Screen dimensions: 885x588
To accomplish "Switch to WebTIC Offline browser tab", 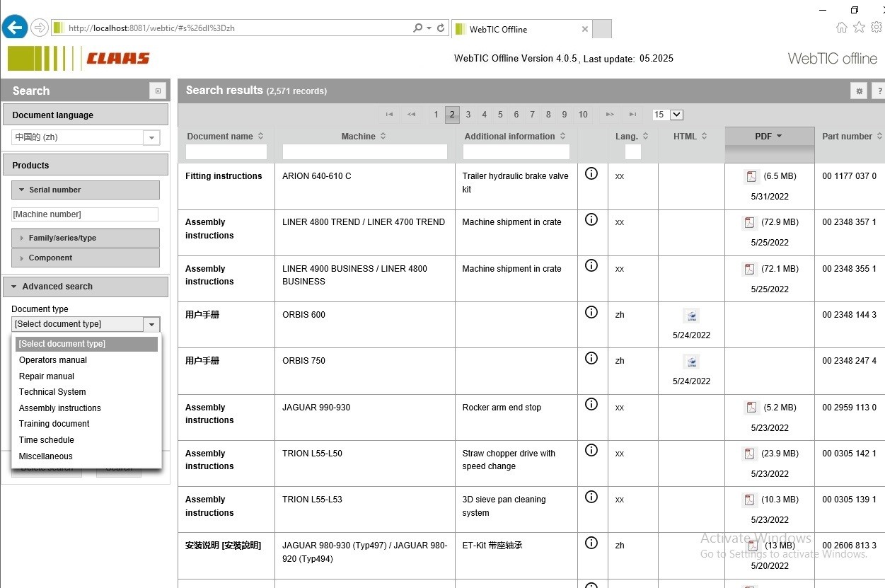I will click(x=520, y=29).
